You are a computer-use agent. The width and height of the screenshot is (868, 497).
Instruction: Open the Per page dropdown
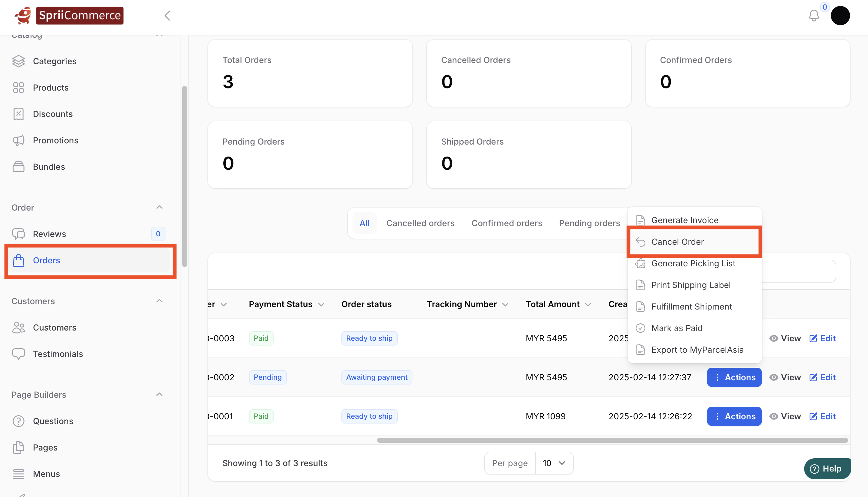tap(554, 463)
